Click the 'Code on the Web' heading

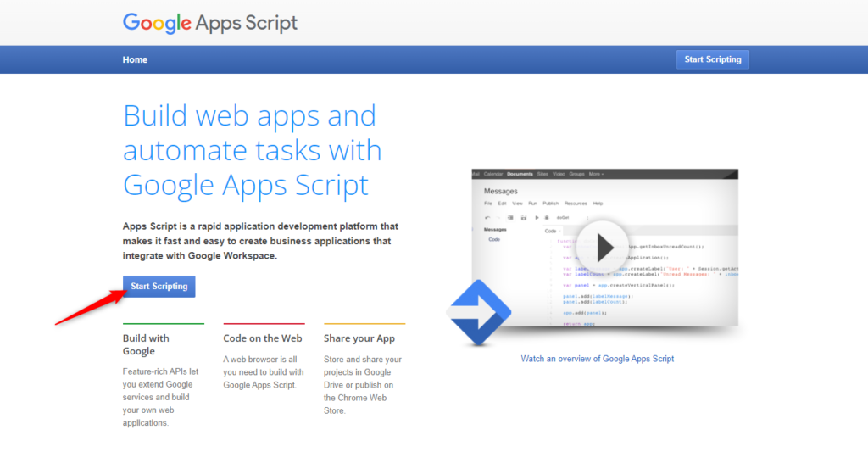click(x=262, y=338)
